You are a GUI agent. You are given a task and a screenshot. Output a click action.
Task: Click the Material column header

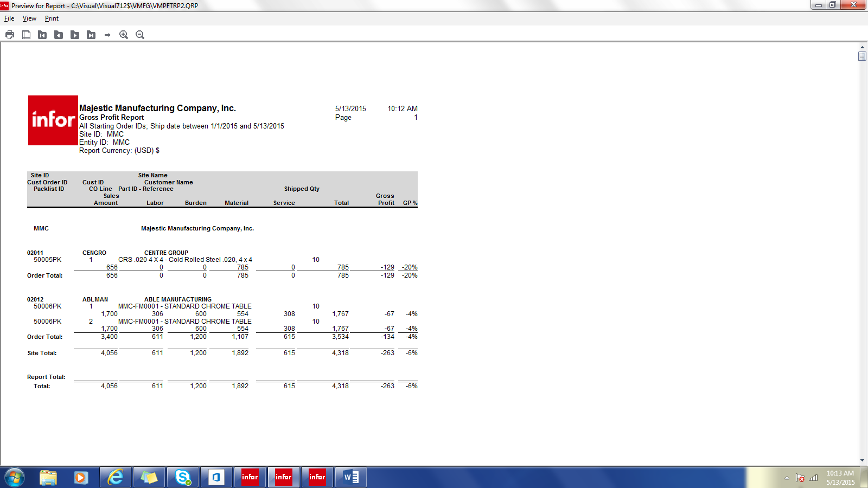point(237,203)
